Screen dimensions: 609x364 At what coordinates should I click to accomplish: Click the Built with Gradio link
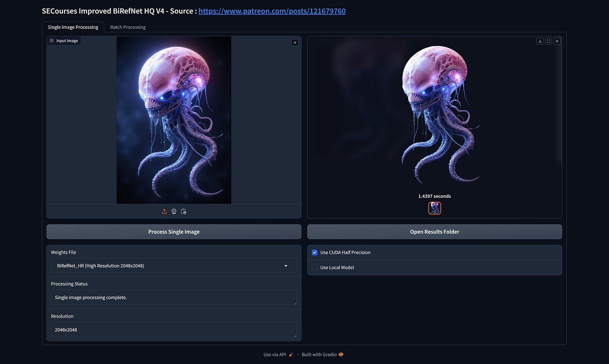(323, 354)
